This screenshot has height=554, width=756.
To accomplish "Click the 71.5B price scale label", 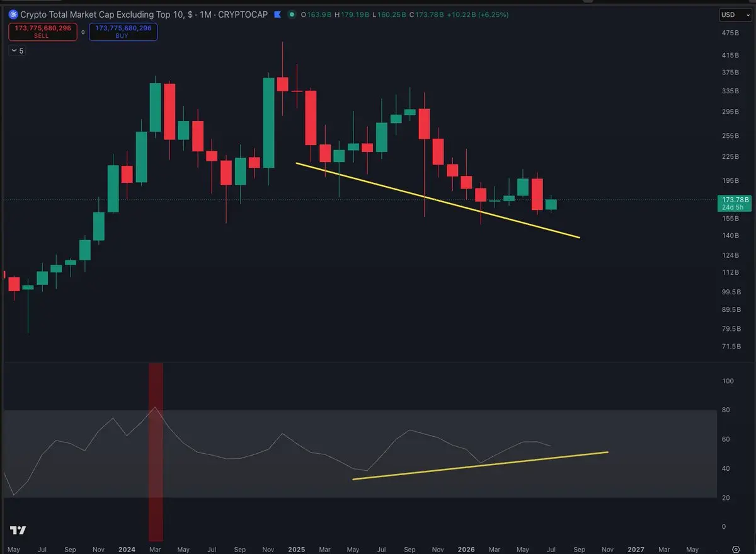I will click(731, 347).
